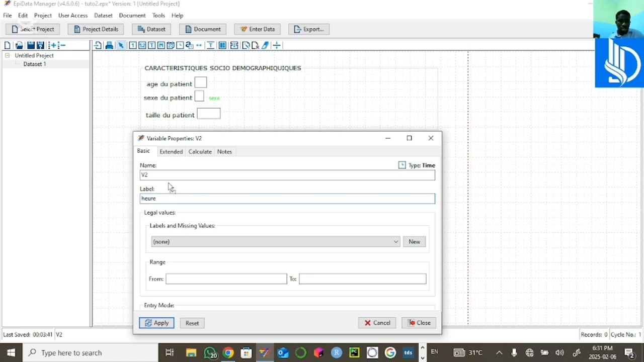This screenshot has width=644, height=362.
Task: Click the Remove dataset minus icon
Action: [61, 45]
